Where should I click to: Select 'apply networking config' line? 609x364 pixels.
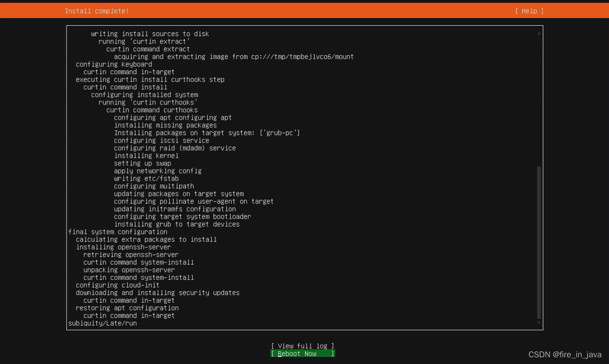point(158,171)
